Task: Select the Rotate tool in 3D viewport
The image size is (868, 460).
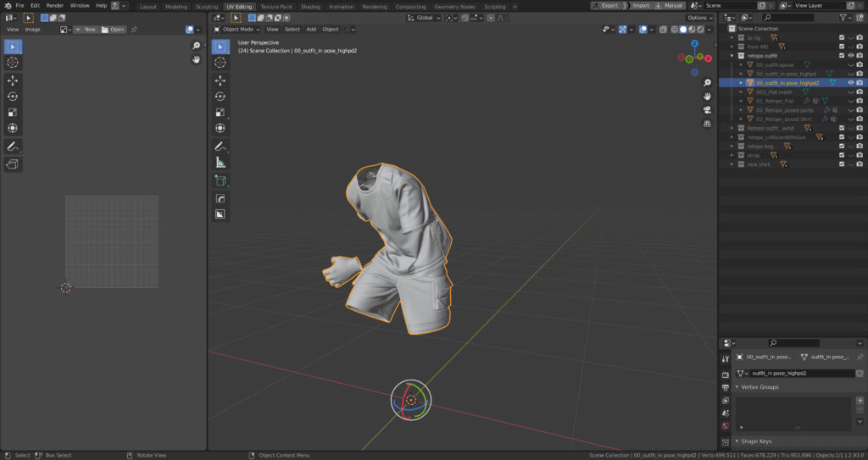Action: pyautogui.click(x=220, y=97)
